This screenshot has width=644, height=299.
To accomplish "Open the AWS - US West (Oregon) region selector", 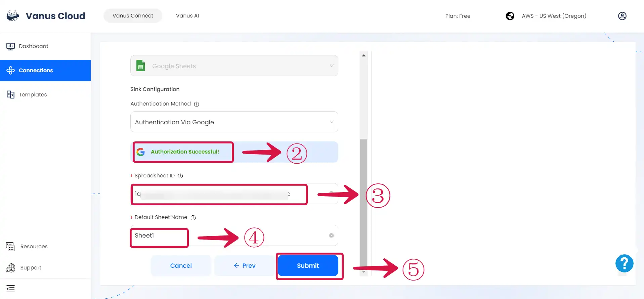I will click(554, 16).
